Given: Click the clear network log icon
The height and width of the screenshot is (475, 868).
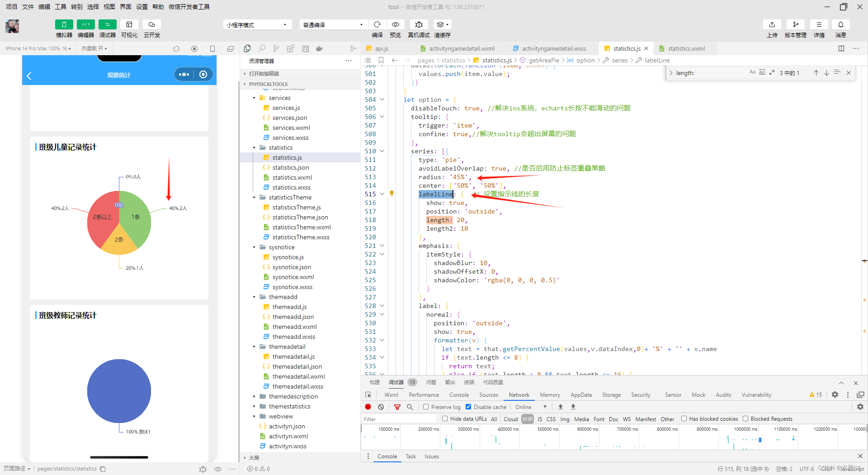Looking at the screenshot, I should [x=381, y=407].
